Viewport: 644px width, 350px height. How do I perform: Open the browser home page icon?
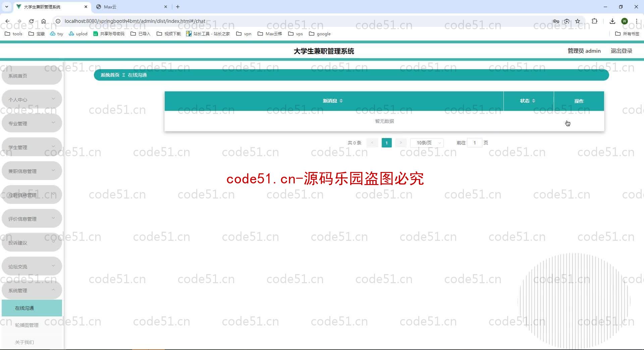(44, 21)
